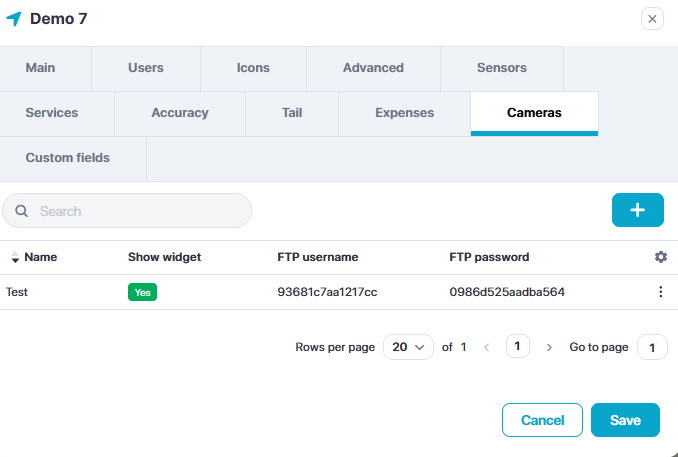678x457 pixels.
Task: Click the Go to page number field
Action: point(652,347)
